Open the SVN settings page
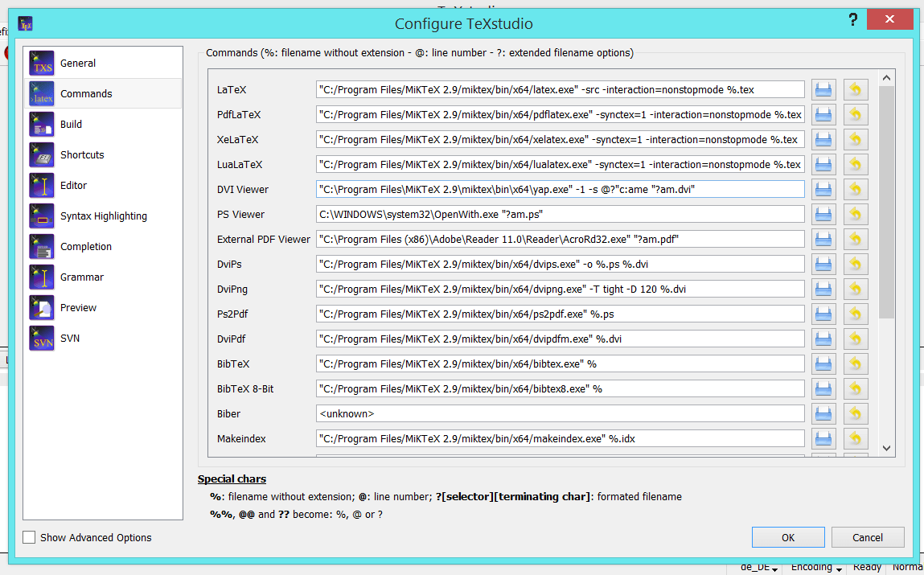924x575 pixels. pyautogui.click(x=103, y=339)
